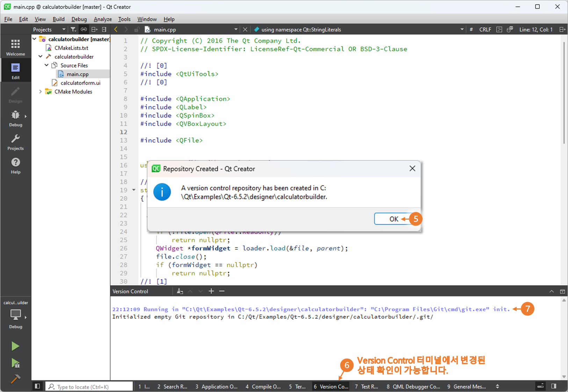Switch to Edit mode

coord(15,71)
